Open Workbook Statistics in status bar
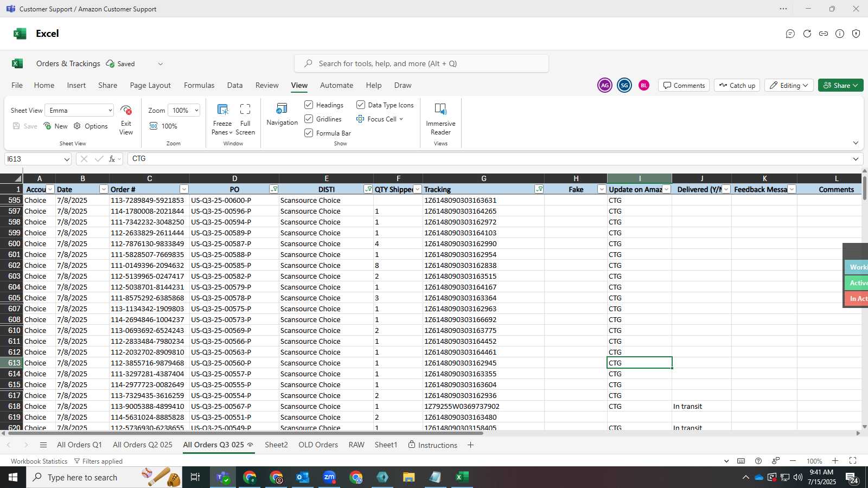Image resolution: width=868 pixels, height=488 pixels. click(x=39, y=461)
